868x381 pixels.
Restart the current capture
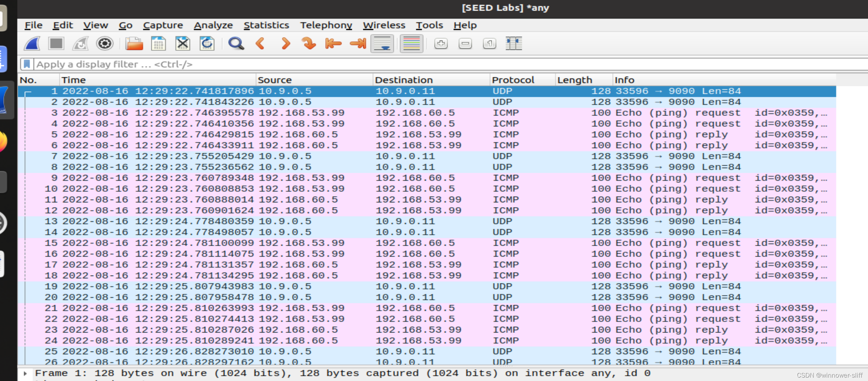(x=80, y=44)
